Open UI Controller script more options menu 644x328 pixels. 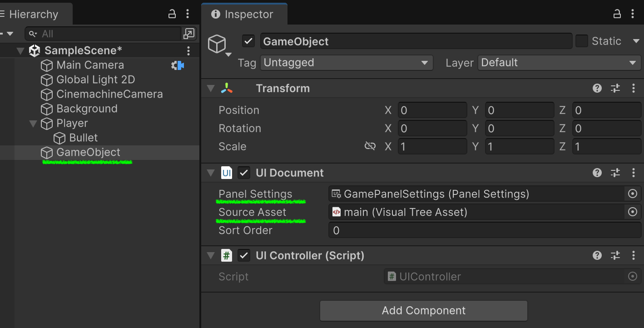[x=633, y=256]
